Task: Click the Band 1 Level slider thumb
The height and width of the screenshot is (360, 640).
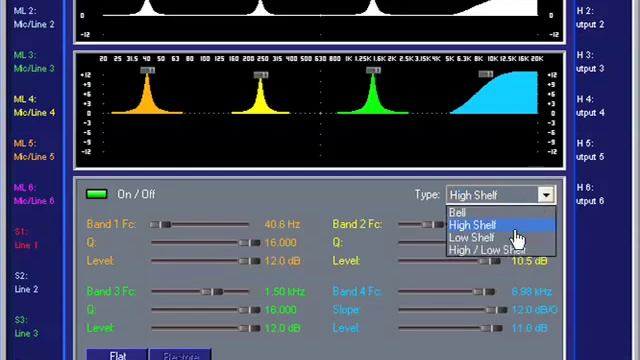Action: (x=249, y=261)
